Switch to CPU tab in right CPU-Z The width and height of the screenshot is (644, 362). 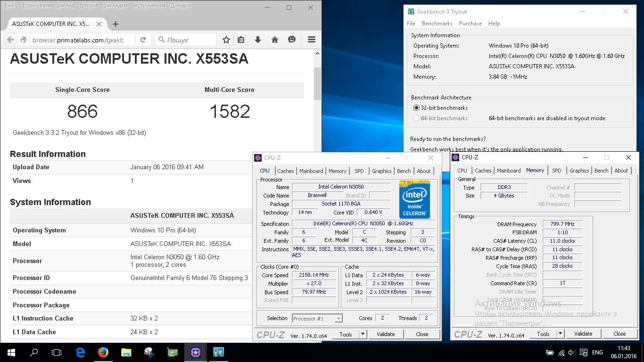click(462, 171)
